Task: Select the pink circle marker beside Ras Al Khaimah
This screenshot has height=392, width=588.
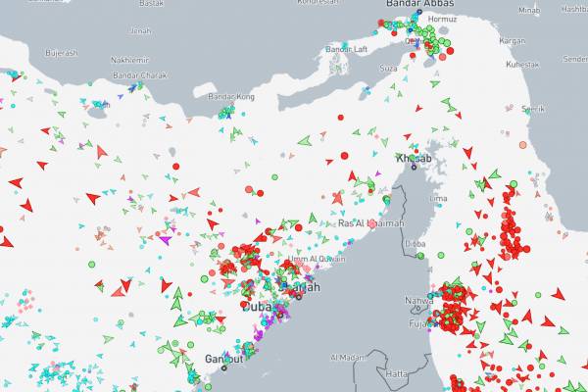Action: 372,224
